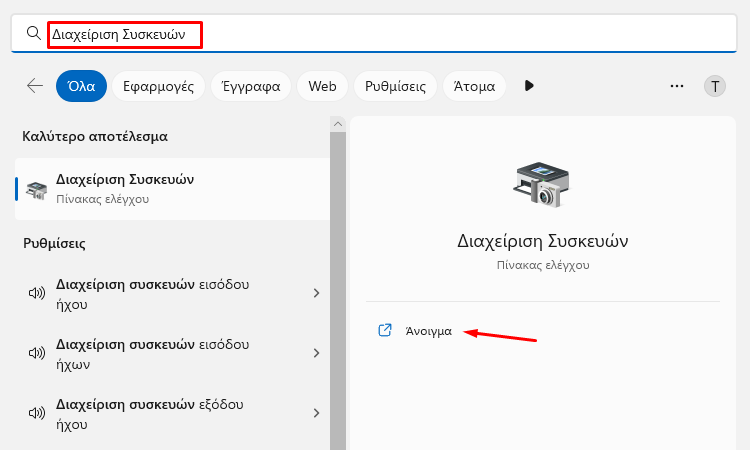This screenshot has height=450, width=750.
Task: Switch to the Ρυθμίσεις filter tab
Action: (395, 86)
